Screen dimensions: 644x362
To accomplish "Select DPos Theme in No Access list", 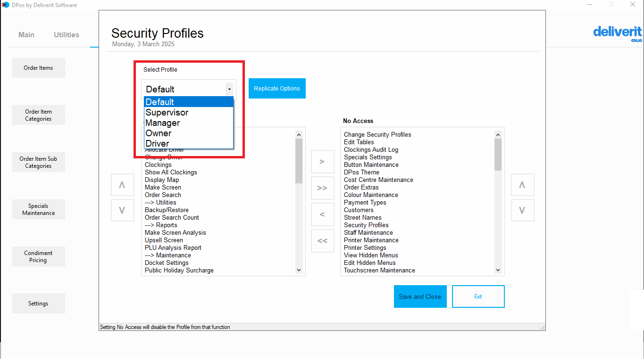I will 361,172.
